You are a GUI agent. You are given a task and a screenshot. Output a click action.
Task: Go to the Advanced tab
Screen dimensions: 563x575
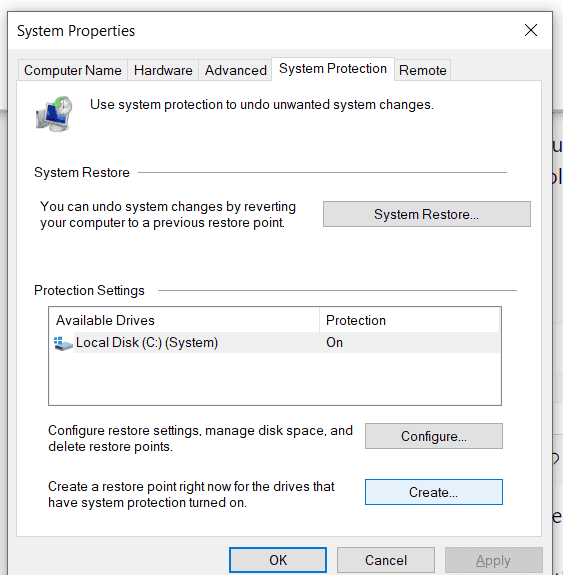click(235, 70)
